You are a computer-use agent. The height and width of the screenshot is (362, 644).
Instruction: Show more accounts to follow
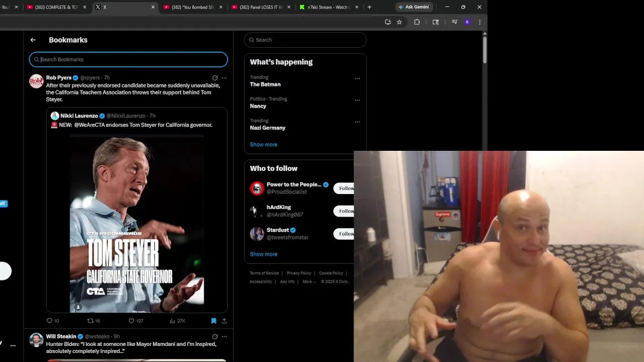(x=264, y=254)
